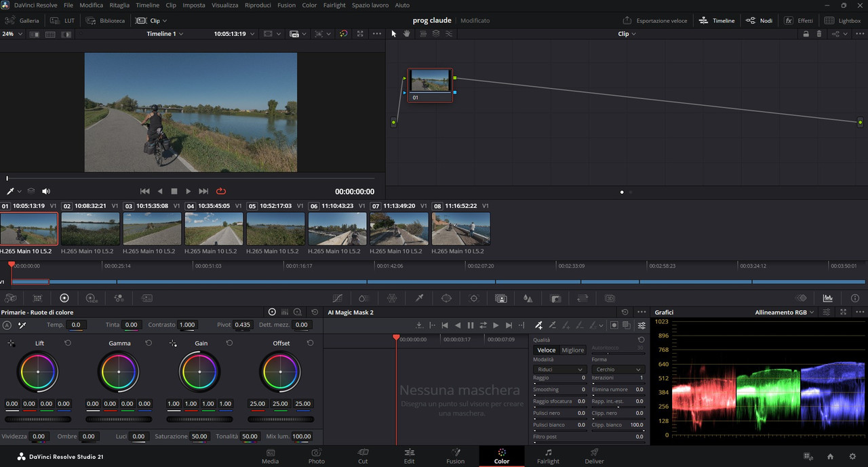868x467 pixels.
Task: Reset the Gamma color wheel
Action: pyautogui.click(x=149, y=343)
